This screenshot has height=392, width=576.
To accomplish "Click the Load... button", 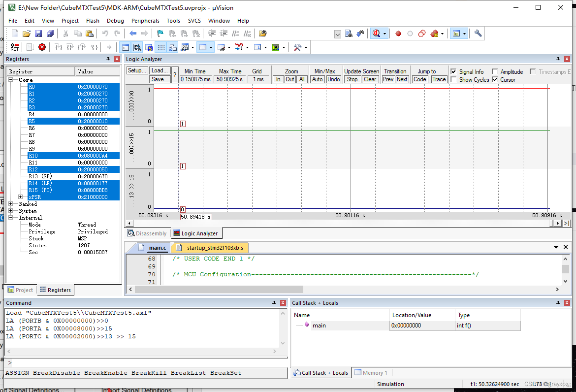I will pos(160,70).
